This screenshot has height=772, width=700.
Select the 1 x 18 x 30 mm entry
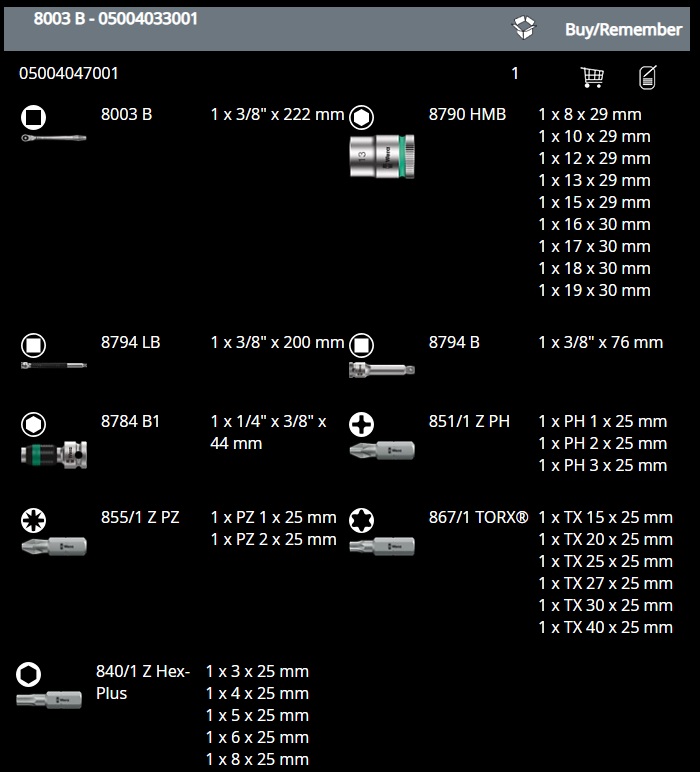pos(594,268)
